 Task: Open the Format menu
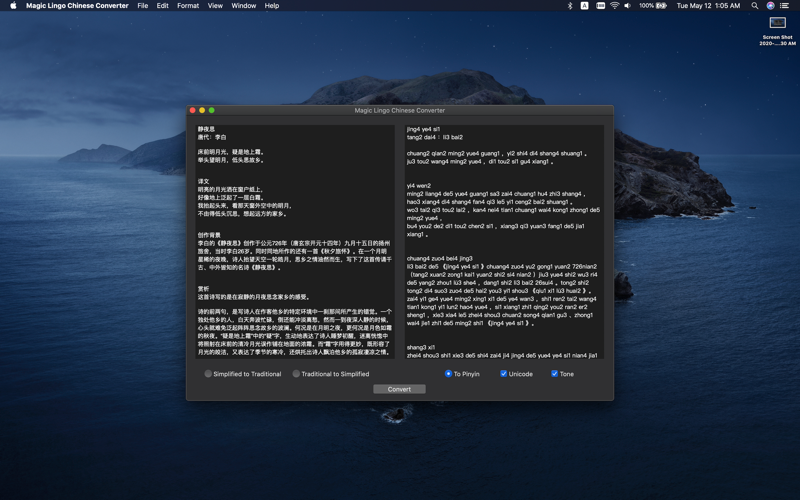pos(188,6)
